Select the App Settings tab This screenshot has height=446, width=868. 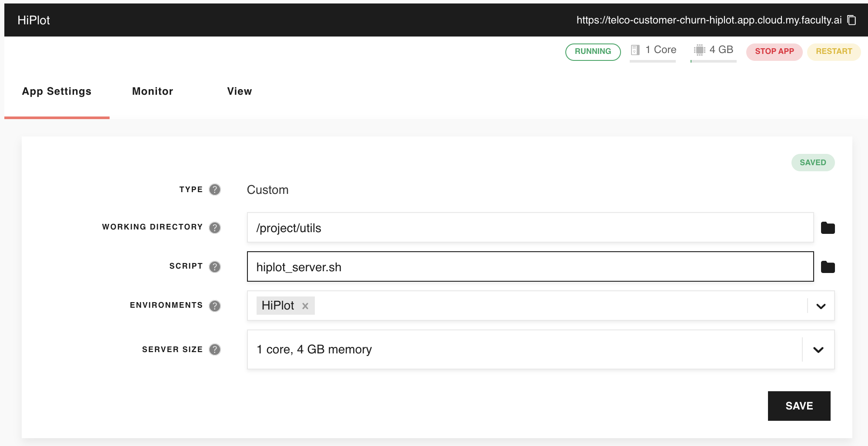[x=57, y=91]
